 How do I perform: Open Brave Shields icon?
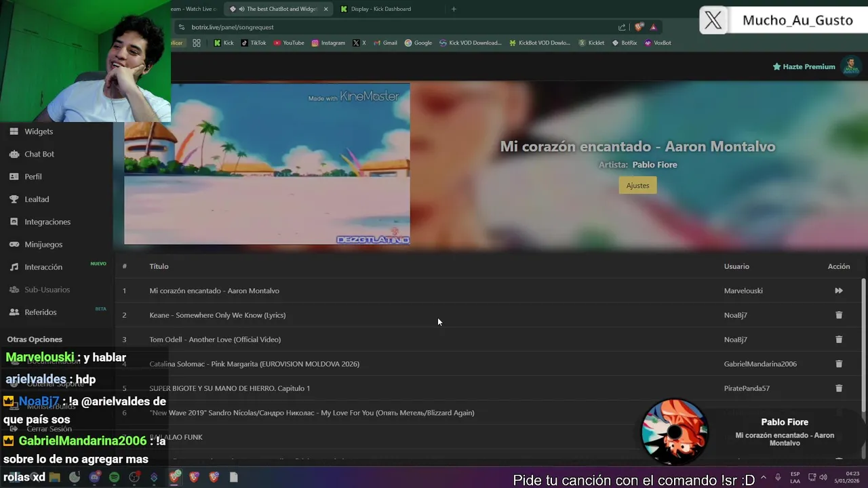click(x=639, y=27)
